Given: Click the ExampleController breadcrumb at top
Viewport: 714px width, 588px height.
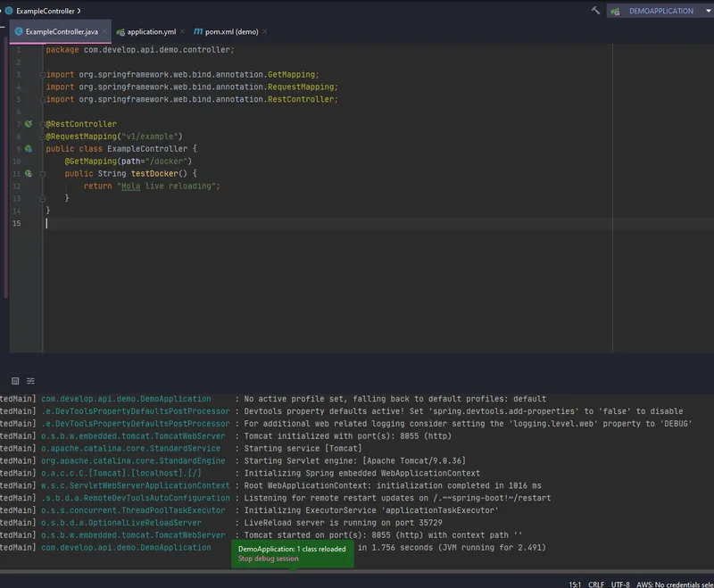Looking at the screenshot, I should point(46,11).
